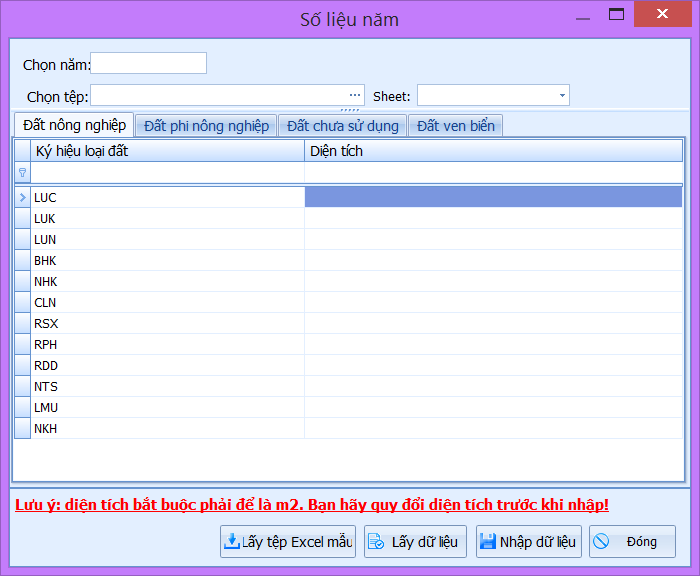Image resolution: width=700 pixels, height=576 pixels.
Task: Click the row indicator arrow beside LUC
Action: coord(22,198)
